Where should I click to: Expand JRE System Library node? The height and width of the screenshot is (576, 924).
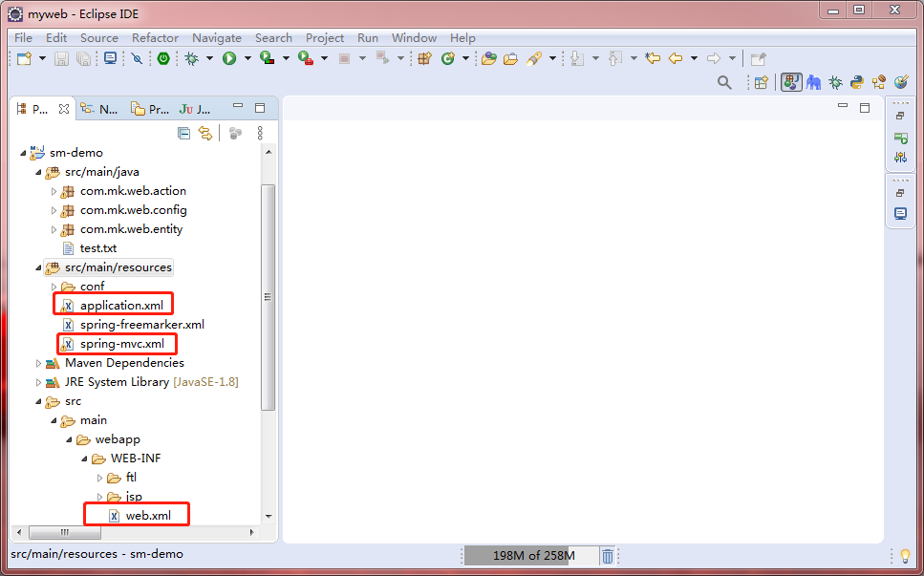(38, 382)
